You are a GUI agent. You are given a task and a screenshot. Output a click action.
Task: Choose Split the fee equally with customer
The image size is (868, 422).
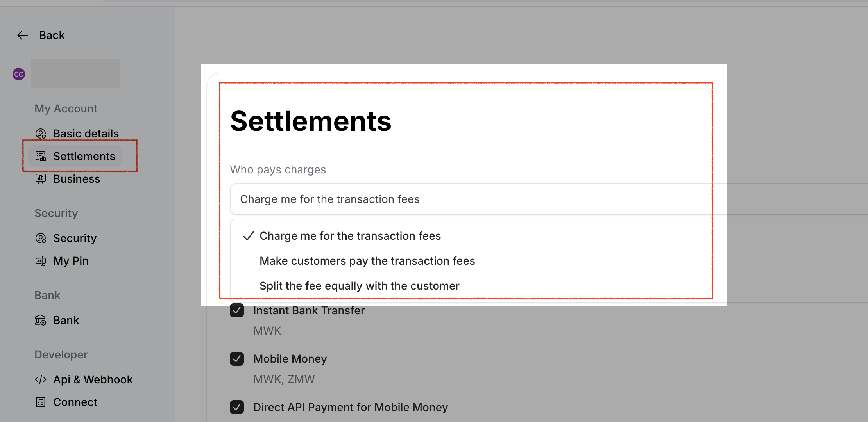pos(359,286)
